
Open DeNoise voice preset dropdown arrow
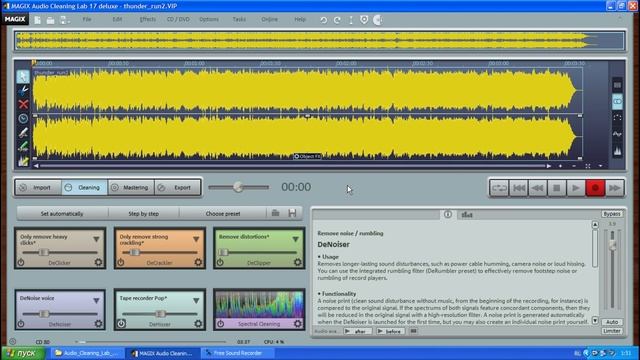(x=96, y=300)
